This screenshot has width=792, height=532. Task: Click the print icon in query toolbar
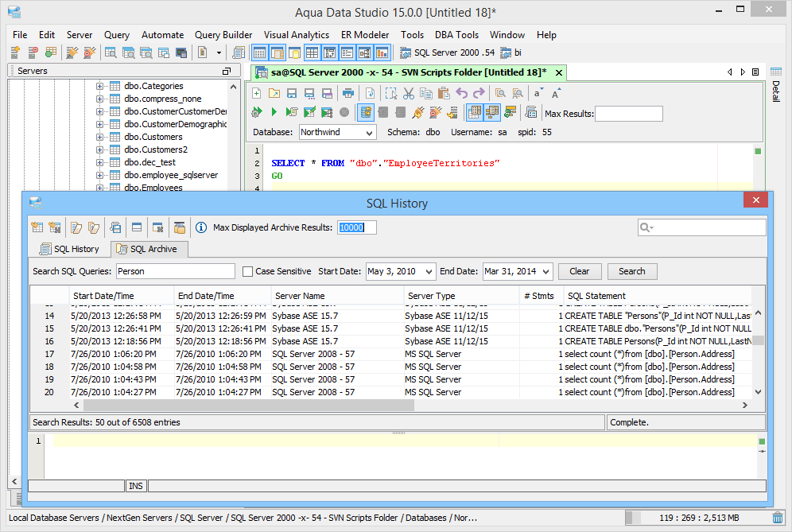348,93
